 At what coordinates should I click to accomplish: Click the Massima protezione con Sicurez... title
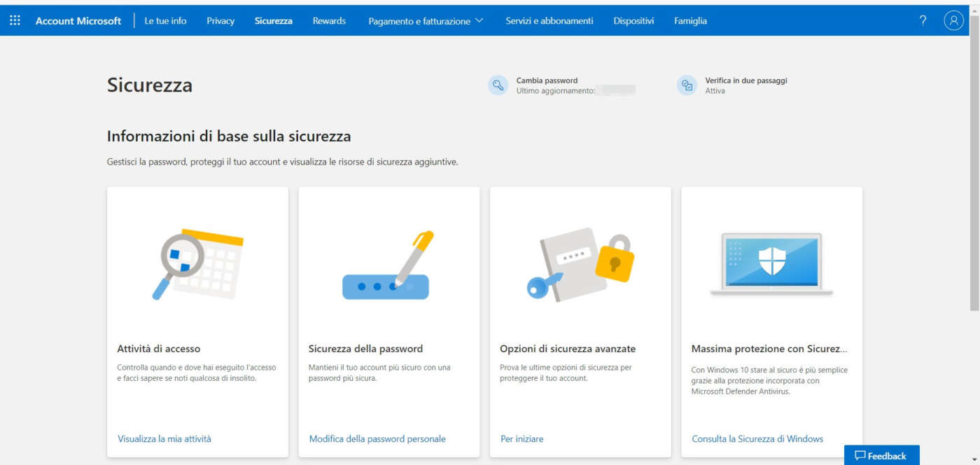769,349
